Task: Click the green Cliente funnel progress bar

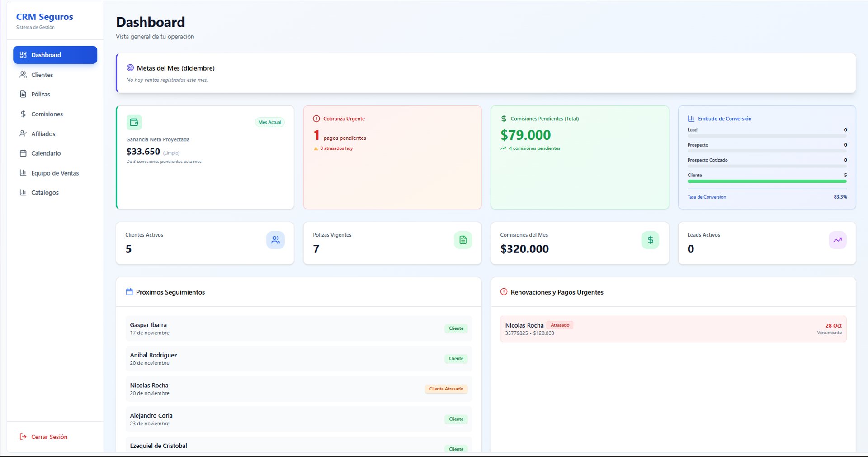Action: (x=767, y=181)
